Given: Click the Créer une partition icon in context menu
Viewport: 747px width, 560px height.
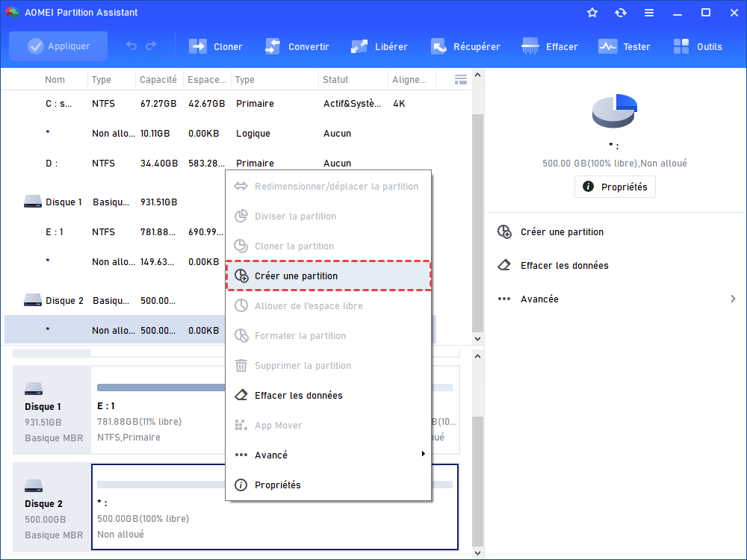Looking at the screenshot, I should click(x=241, y=276).
